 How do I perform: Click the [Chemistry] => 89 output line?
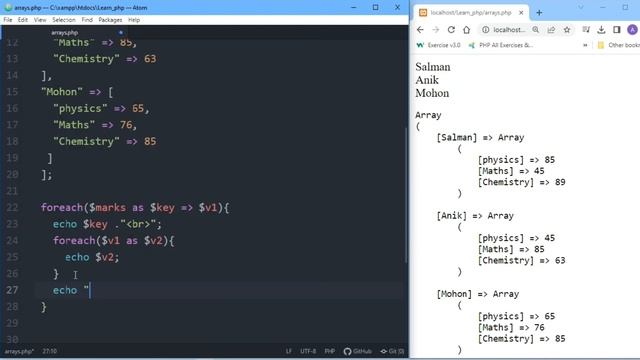521,182
